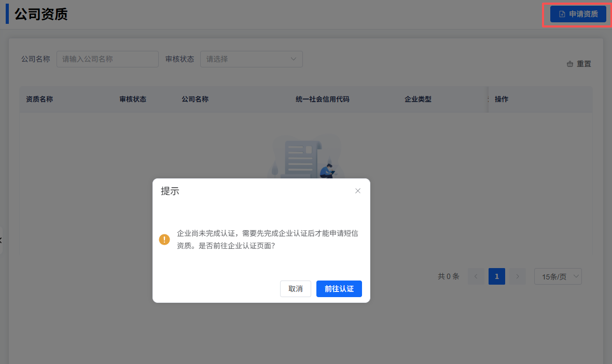Click the sidebar collapse arrow on the left edge
The height and width of the screenshot is (364, 612).
point(1,240)
